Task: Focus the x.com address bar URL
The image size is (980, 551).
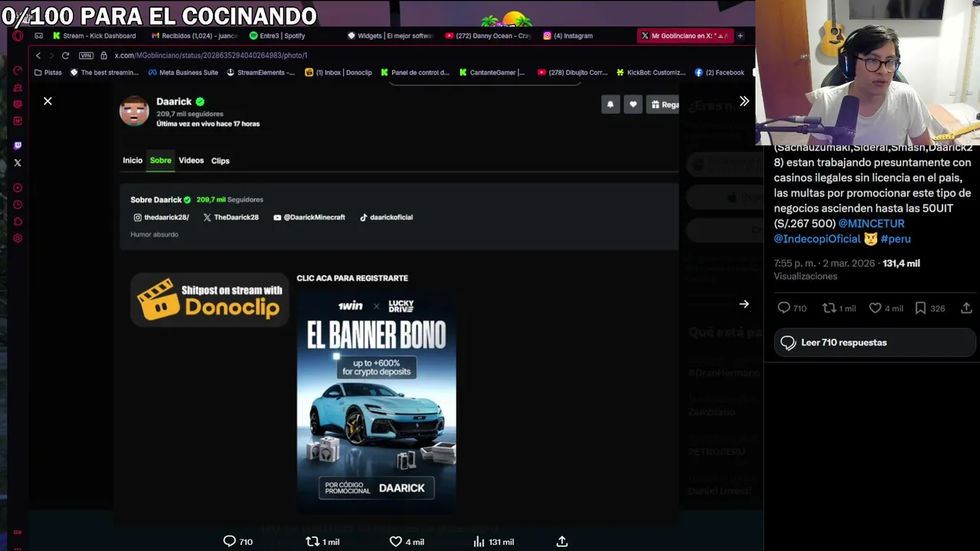Action: [211, 55]
